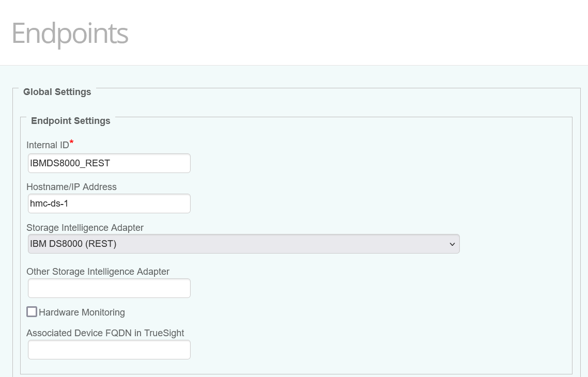Click the hmc-ds-1 hostname value
Viewport: 588px width, 377px height.
click(x=48, y=203)
